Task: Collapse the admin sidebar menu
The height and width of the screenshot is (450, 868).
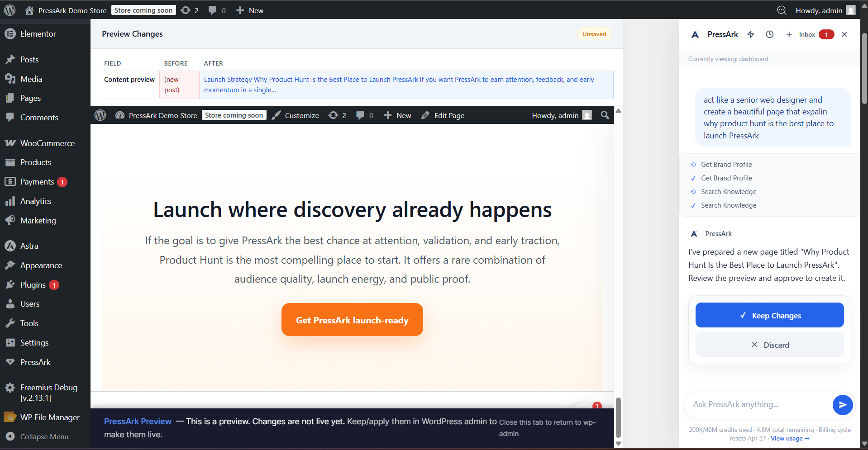Action: (x=45, y=437)
